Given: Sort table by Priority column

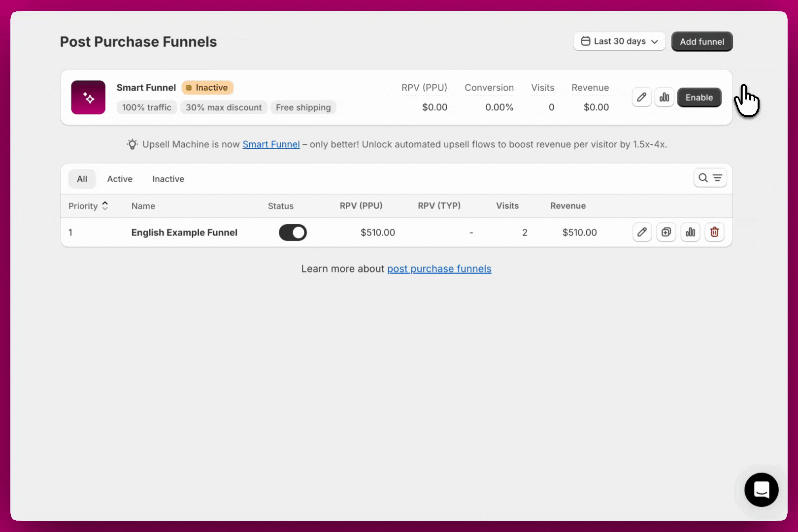Looking at the screenshot, I should (x=88, y=206).
